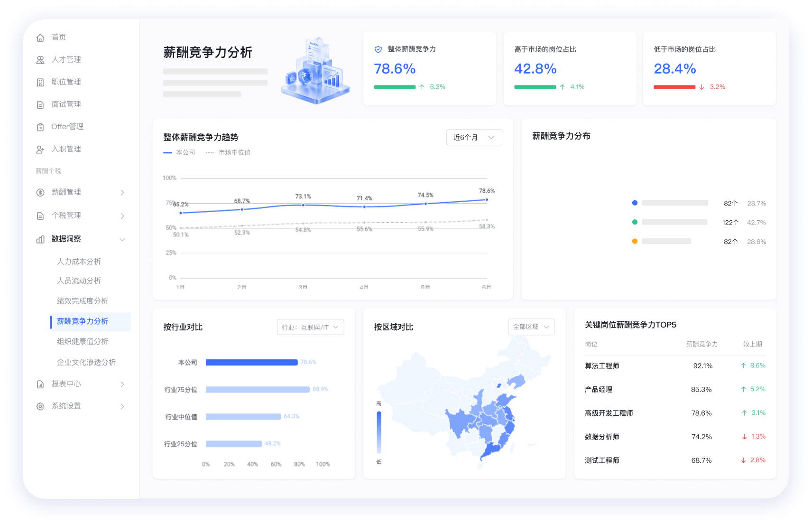
Task: Click the add-user icon beside 入职管理
Action: coord(40,149)
